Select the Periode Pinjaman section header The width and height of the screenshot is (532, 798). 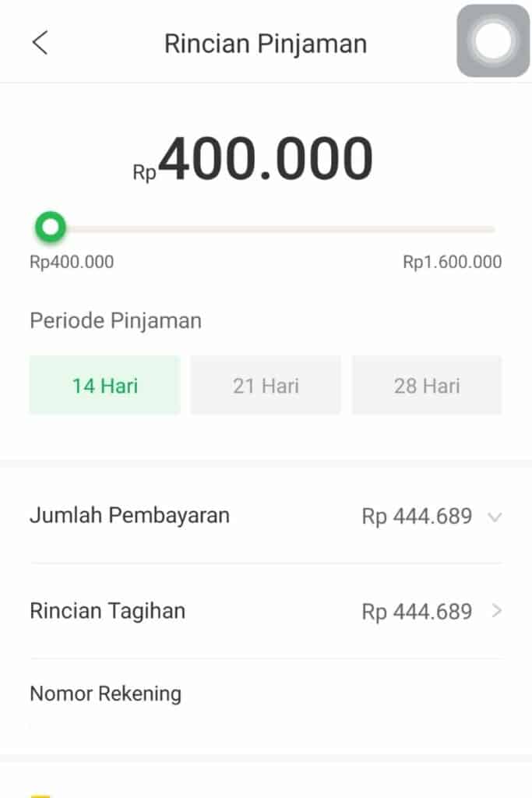click(115, 320)
